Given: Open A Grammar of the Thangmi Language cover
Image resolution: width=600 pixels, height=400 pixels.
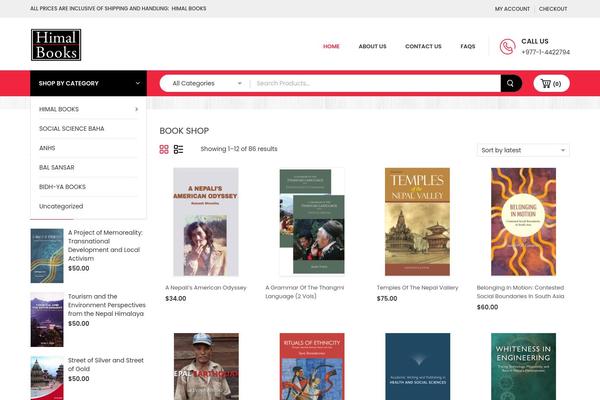Looking at the screenshot, I should click(x=312, y=222).
